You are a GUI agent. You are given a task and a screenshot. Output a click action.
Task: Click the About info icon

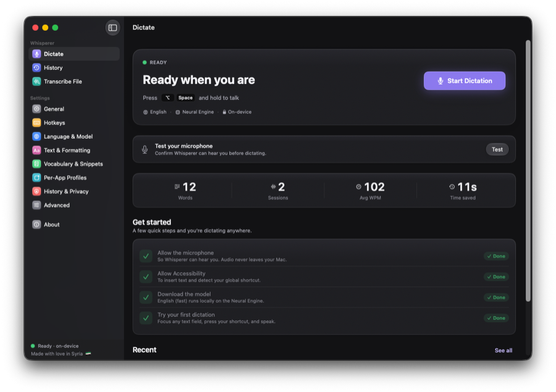[36, 224]
